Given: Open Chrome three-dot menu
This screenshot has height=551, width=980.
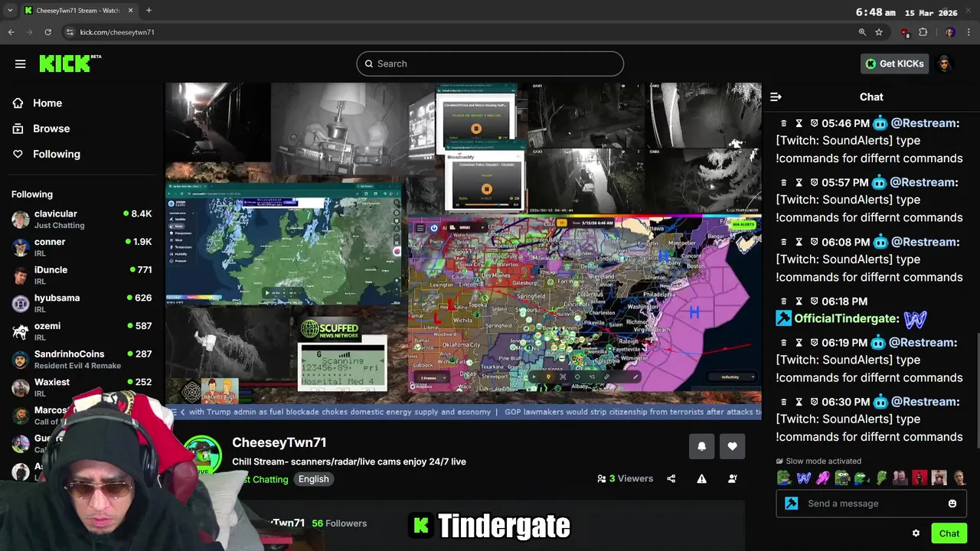Looking at the screenshot, I should [969, 32].
